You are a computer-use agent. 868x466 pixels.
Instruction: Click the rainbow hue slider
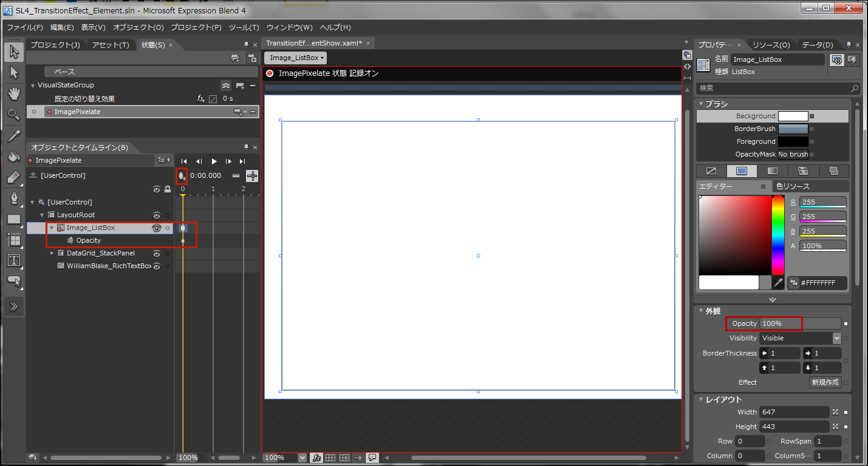778,235
